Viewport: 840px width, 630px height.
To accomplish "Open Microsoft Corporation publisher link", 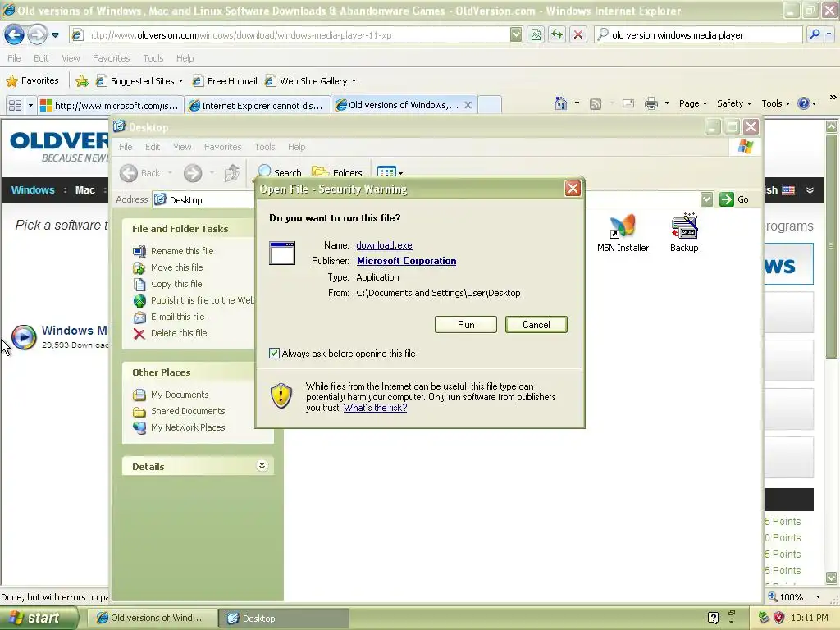I will 406,261.
